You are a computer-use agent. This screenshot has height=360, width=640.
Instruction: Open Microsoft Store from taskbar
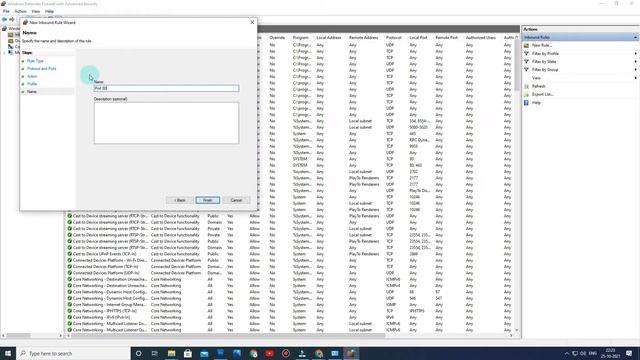tap(188, 353)
